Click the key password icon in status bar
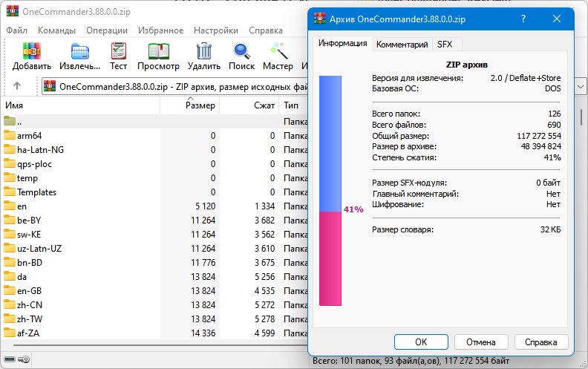The image size is (588, 369). [24, 359]
